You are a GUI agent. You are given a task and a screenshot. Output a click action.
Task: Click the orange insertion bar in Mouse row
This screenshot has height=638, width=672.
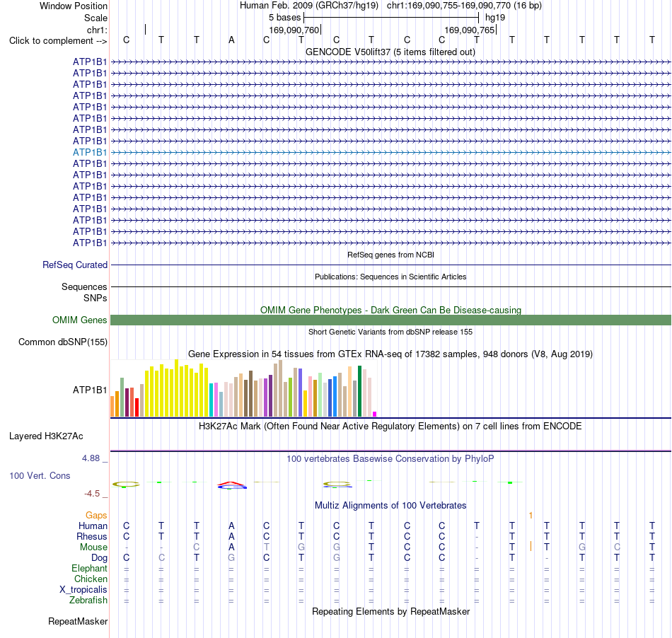click(531, 546)
